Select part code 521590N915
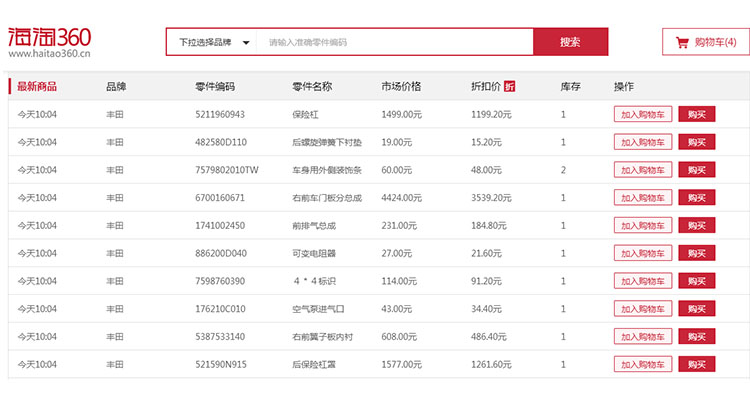 (221, 364)
